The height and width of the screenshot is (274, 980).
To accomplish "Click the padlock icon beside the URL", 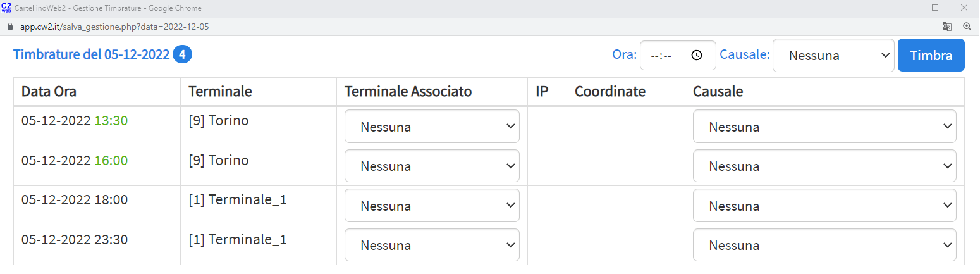I will coord(9,27).
